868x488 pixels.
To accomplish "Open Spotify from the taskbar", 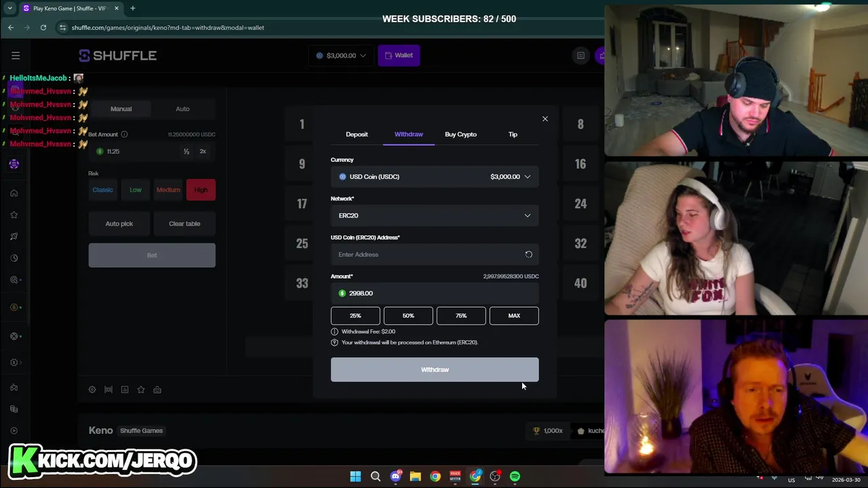I will (x=515, y=476).
